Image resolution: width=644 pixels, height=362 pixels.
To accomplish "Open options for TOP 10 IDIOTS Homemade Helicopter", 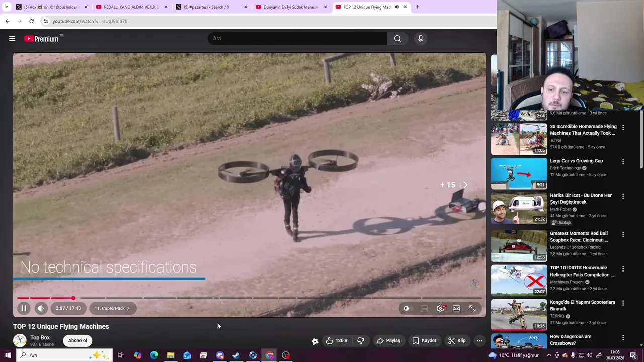I will coord(623,269).
